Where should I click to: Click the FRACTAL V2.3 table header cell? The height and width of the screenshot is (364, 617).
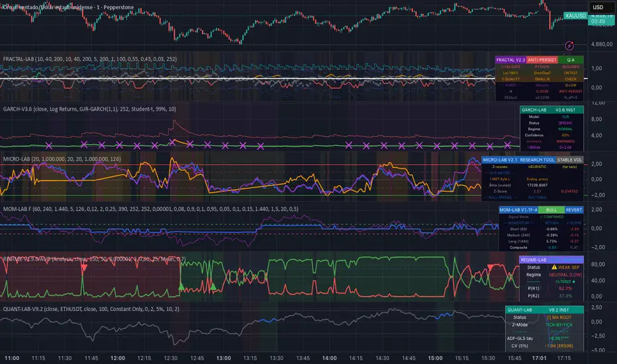pos(510,60)
